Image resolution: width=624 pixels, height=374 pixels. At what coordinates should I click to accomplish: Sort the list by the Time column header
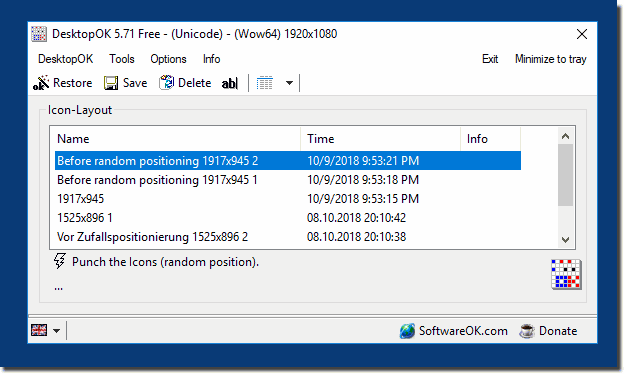pos(380,138)
